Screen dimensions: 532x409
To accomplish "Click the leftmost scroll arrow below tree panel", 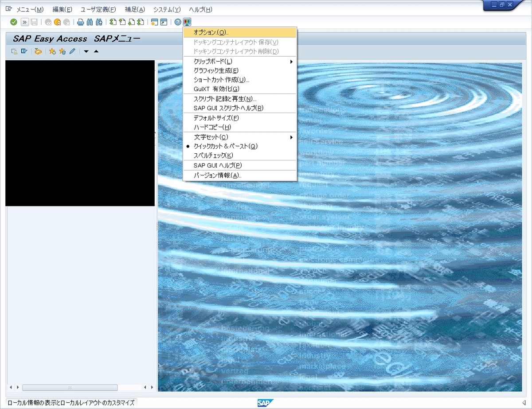I will click(x=11, y=387).
